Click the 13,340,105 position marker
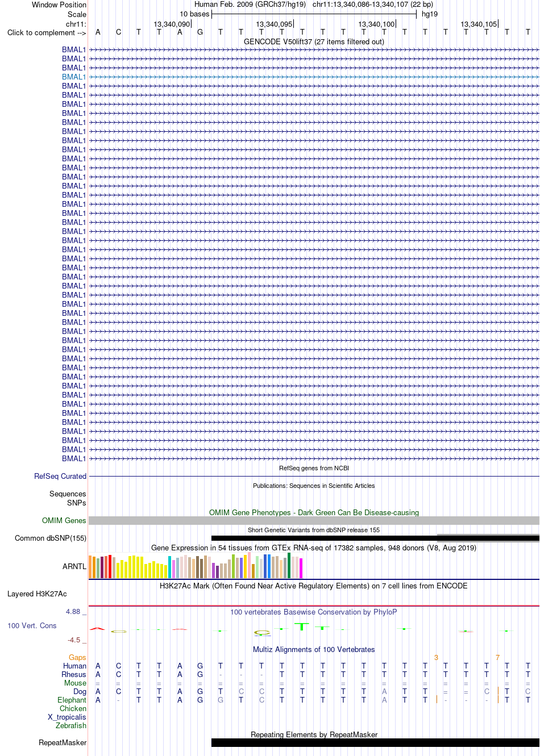The width and height of the screenshot is (540, 756). click(x=479, y=24)
